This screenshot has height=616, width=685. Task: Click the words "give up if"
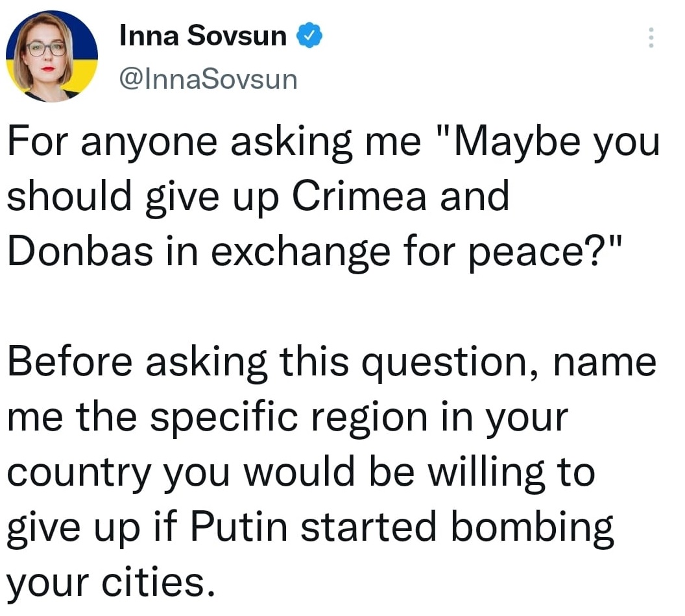pos(93,527)
